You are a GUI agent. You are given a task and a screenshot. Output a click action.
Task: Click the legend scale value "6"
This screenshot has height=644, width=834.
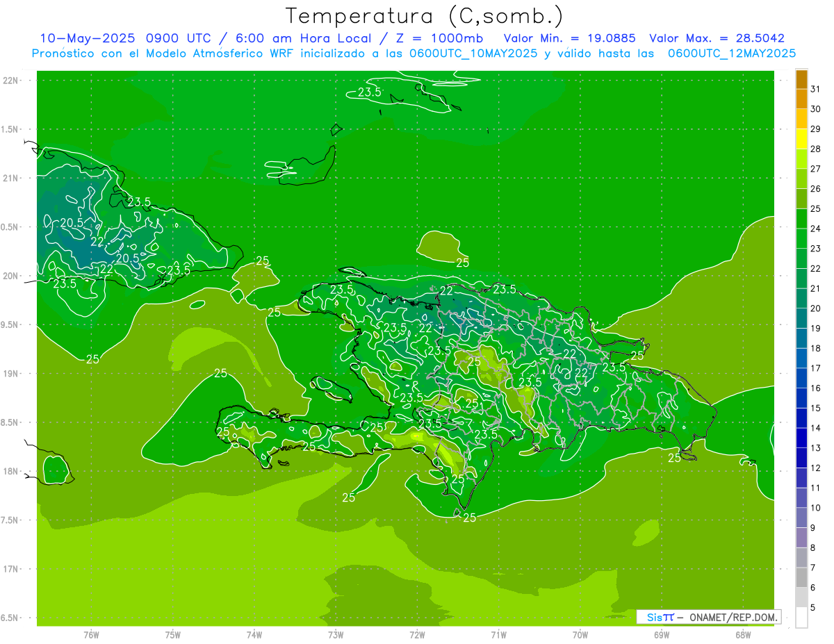(x=813, y=588)
